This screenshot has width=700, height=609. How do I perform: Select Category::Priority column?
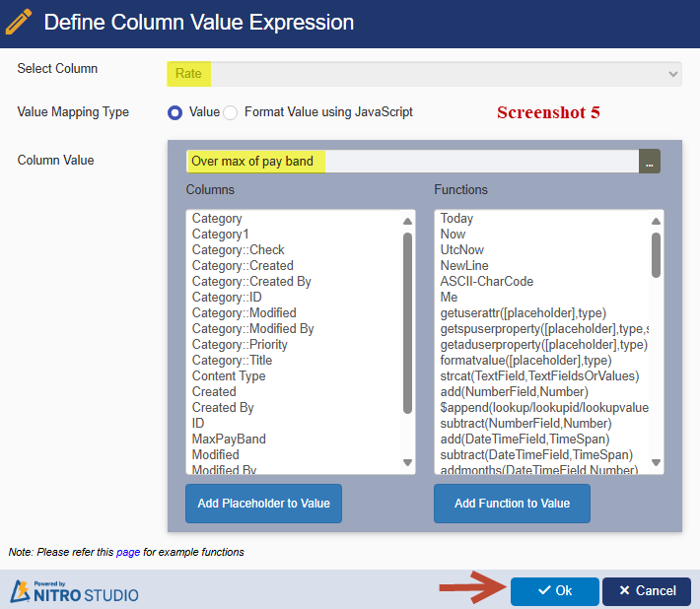point(240,345)
